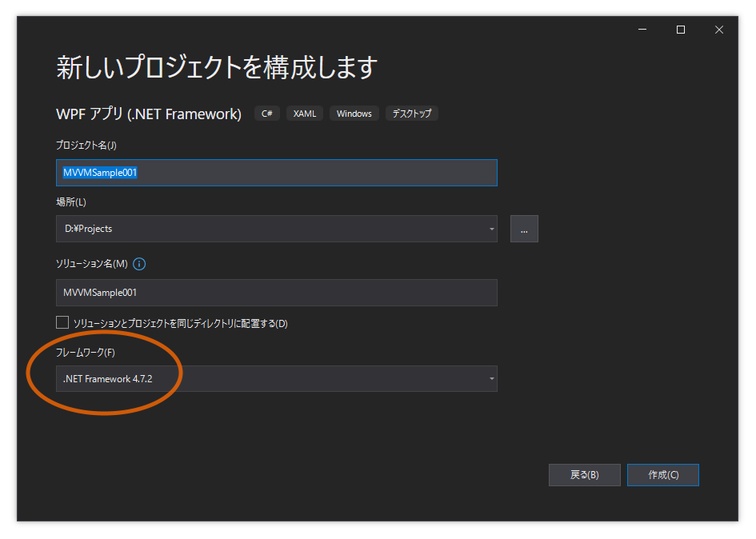Click the 作成(C) create button
The width and height of the screenshot is (756, 539).
[x=663, y=475]
